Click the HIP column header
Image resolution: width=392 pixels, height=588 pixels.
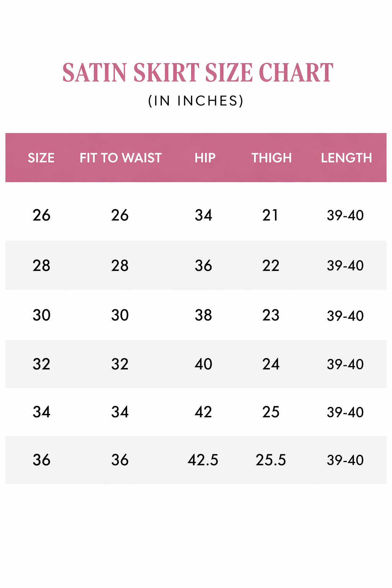pyautogui.click(x=205, y=158)
